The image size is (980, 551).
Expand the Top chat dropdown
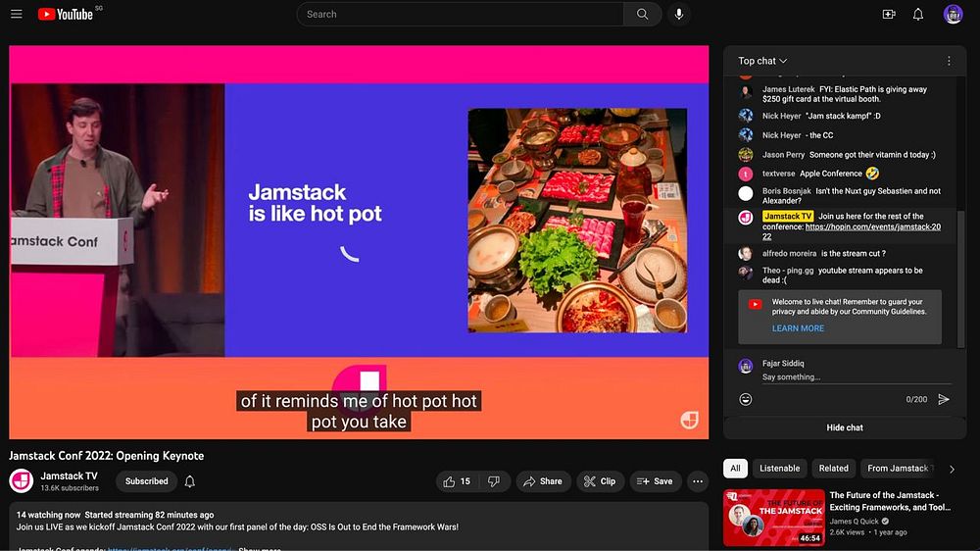(x=762, y=61)
